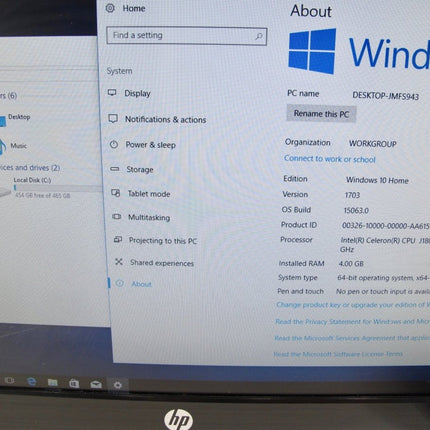Click Local Disk (C:) usage bar

(x=57, y=189)
